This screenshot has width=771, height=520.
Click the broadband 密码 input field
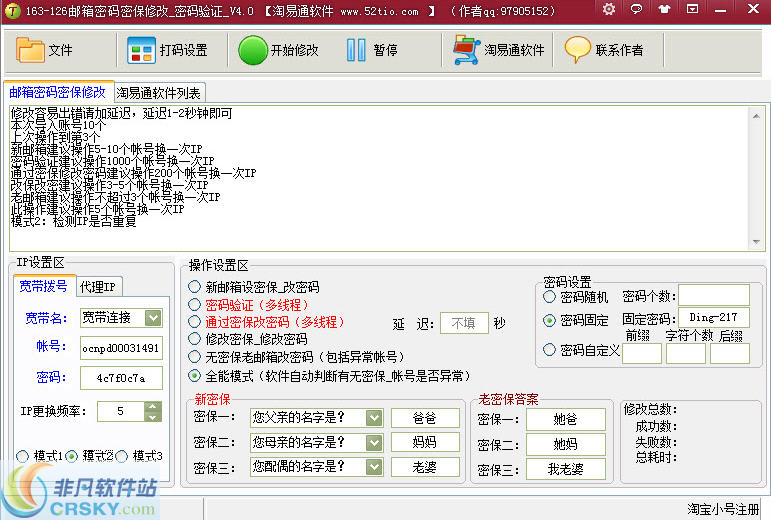[121, 378]
